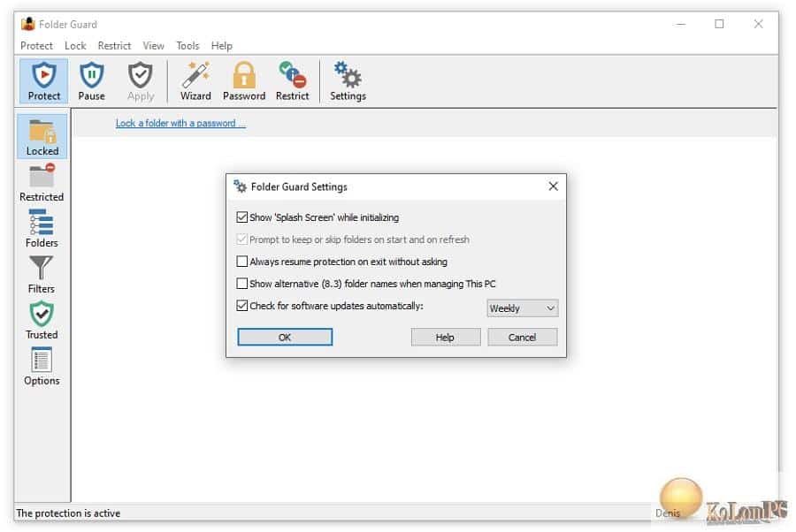796x532 pixels.
Task: Click the Help button in dialog
Action: coord(445,337)
